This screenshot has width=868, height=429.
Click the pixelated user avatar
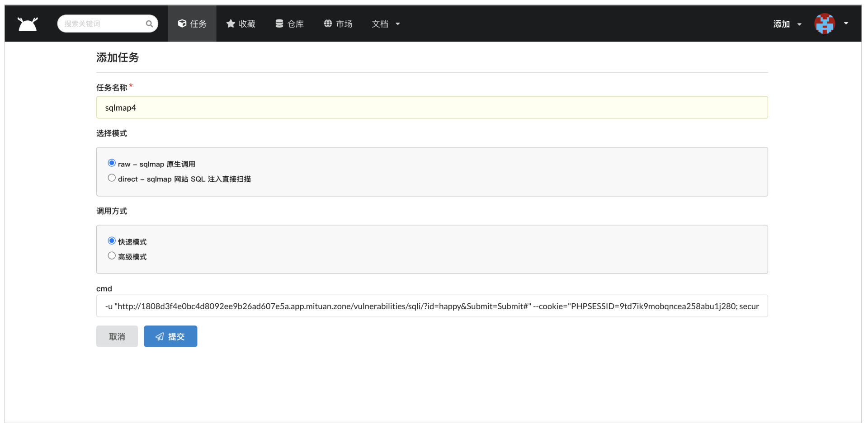824,24
